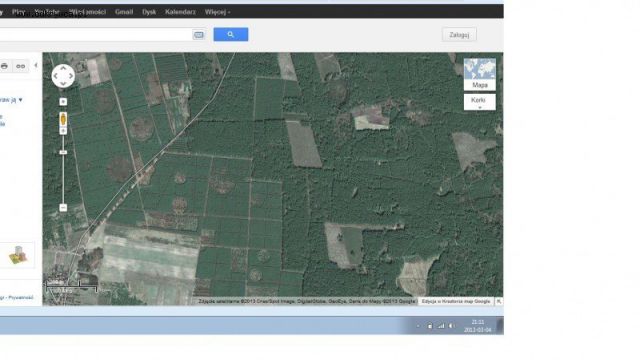The width and height of the screenshot is (640, 360).
Task: Select the Street View pegman icon
Action: (63, 119)
